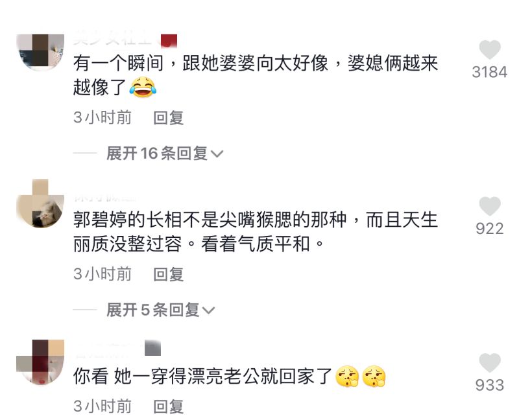Open second commenter's blurred username
The height and width of the screenshot is (420, 519).
pos(105,198)
